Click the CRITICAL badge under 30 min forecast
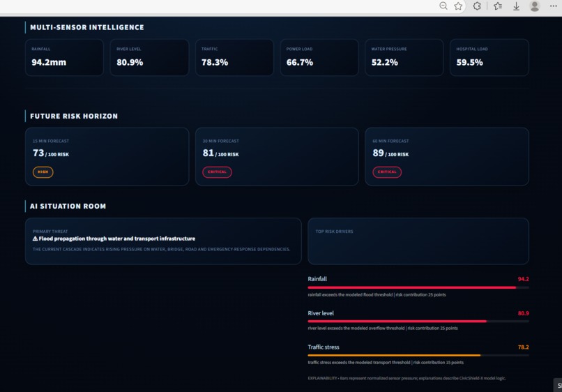The image size is (562, 392). [218, 172]
